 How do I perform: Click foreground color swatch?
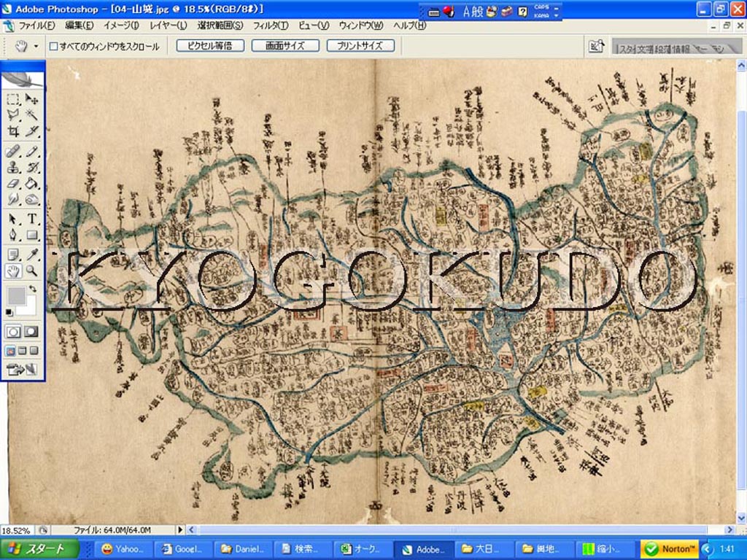point(17,296)
